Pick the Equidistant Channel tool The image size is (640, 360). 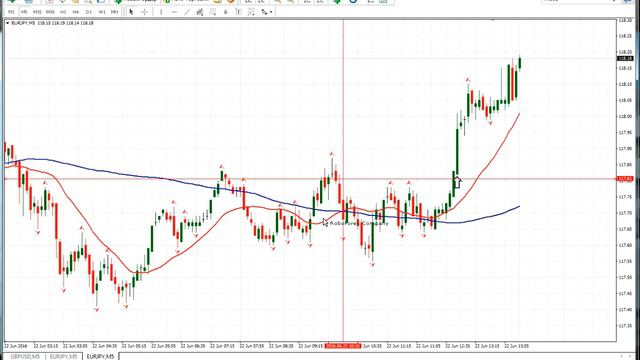tap(200, 12)
